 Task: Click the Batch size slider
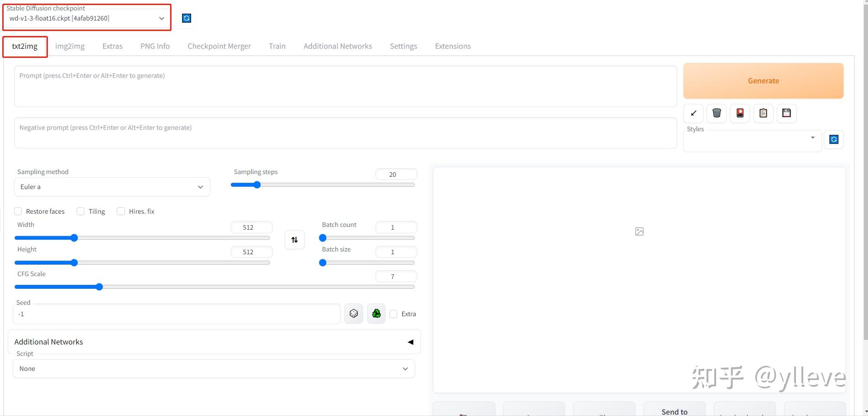click(x=367, y=262)
